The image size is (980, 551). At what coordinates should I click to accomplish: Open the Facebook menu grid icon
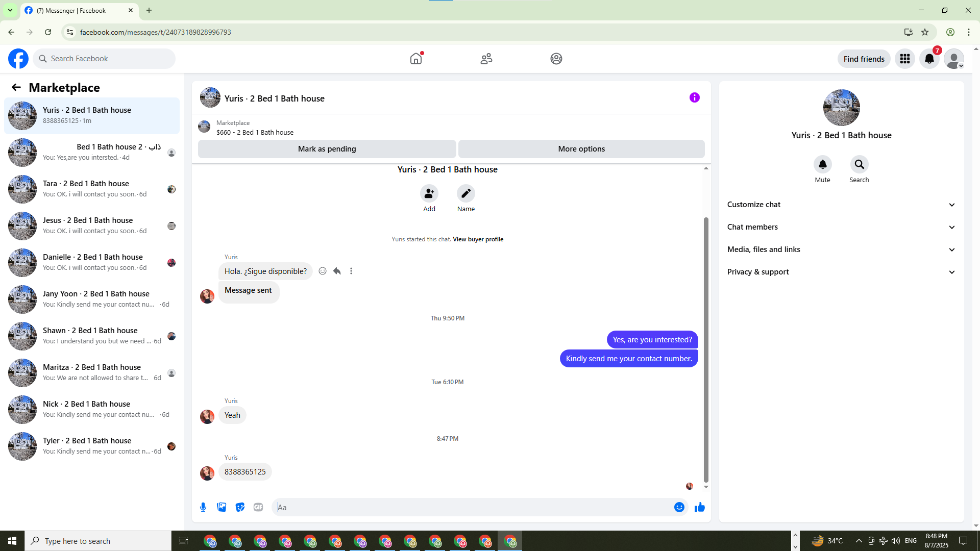tap(905, 59)
